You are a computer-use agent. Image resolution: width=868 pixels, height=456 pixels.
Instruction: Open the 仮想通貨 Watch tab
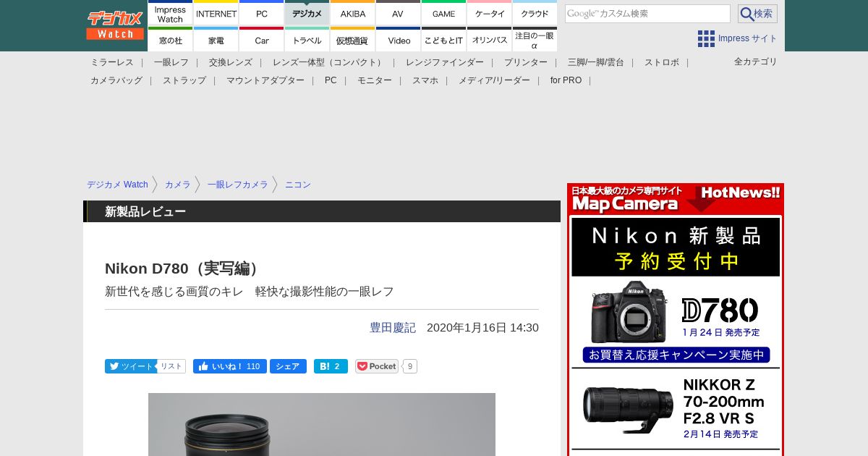pos(353,40)
